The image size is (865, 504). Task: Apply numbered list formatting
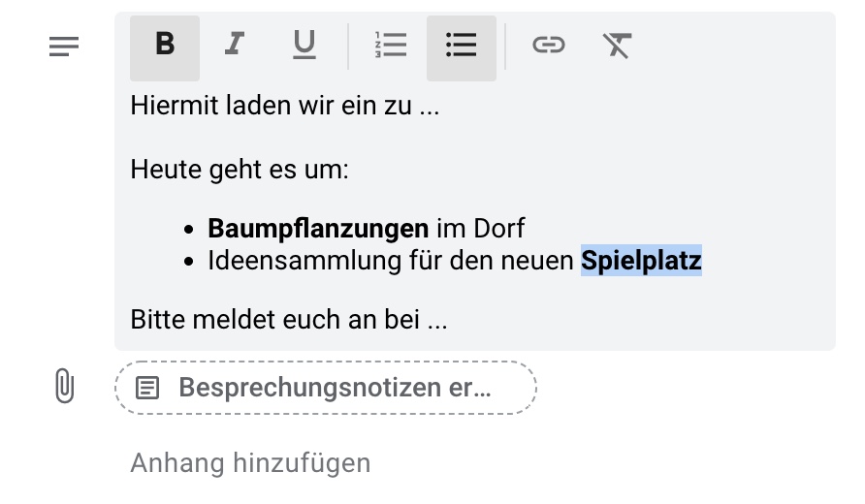click(391, 45)
